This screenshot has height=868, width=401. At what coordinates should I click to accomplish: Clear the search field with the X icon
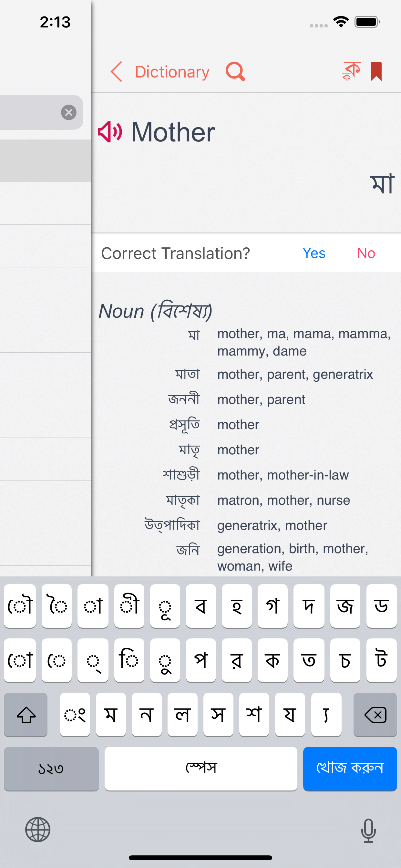tap(69, 112)
